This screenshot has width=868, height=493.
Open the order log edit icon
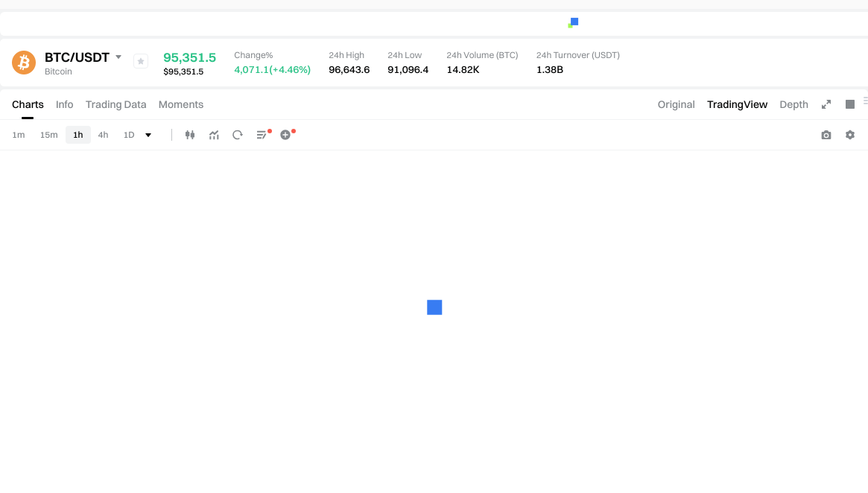262,134
